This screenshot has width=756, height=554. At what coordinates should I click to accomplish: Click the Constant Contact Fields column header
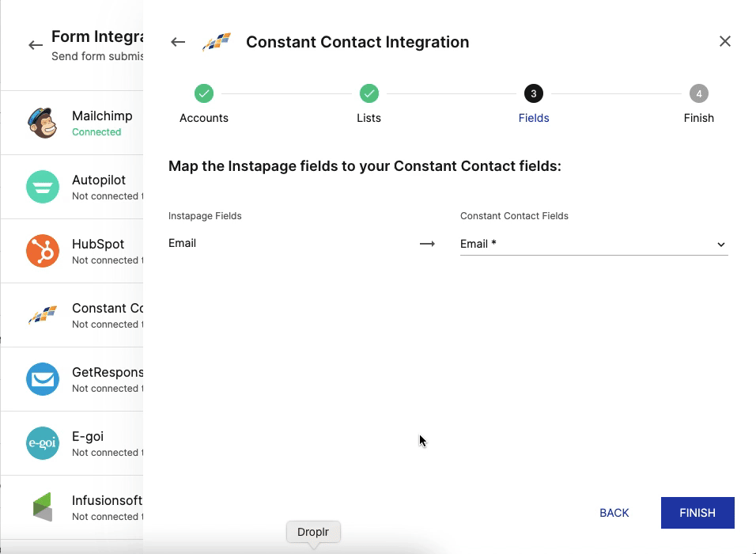(514, 216)
